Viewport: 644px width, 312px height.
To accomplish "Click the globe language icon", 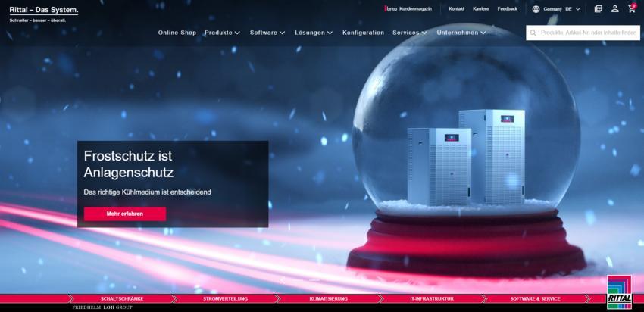I will coord(536,9).
